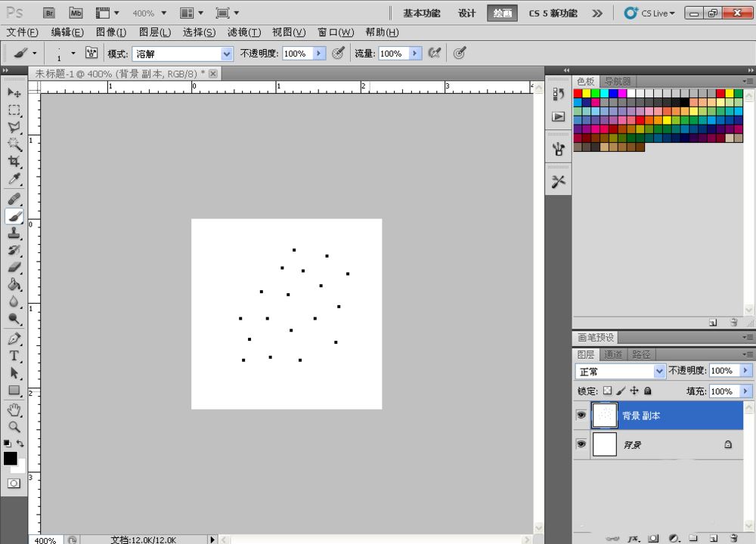Select the Rectangular Marquee tool
Viewport: 756px width, 544px height.
click(14, 110)
